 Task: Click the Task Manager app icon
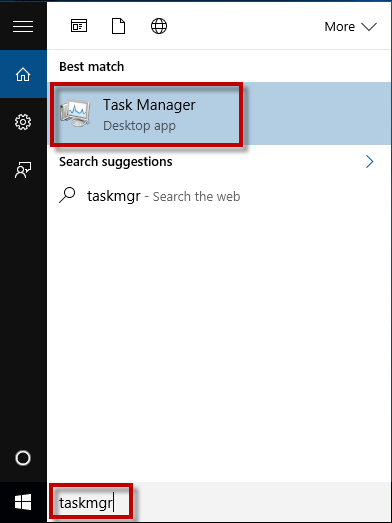75,114
